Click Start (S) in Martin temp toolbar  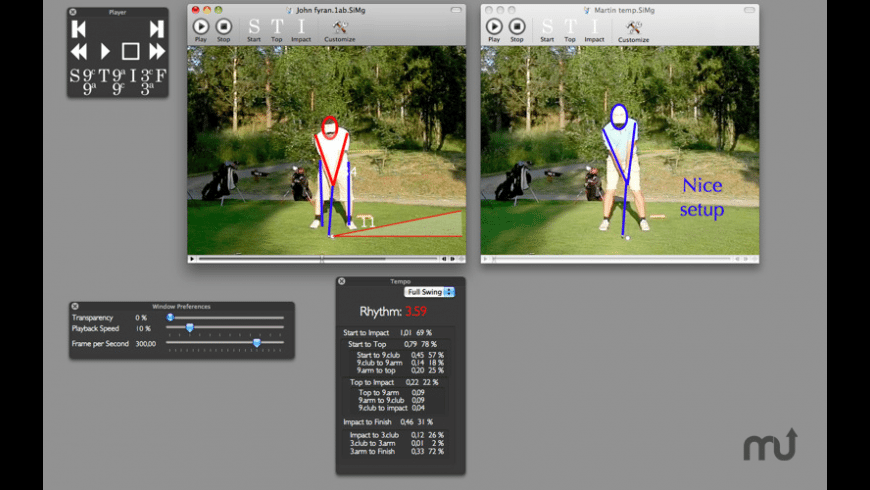[547, 30]
